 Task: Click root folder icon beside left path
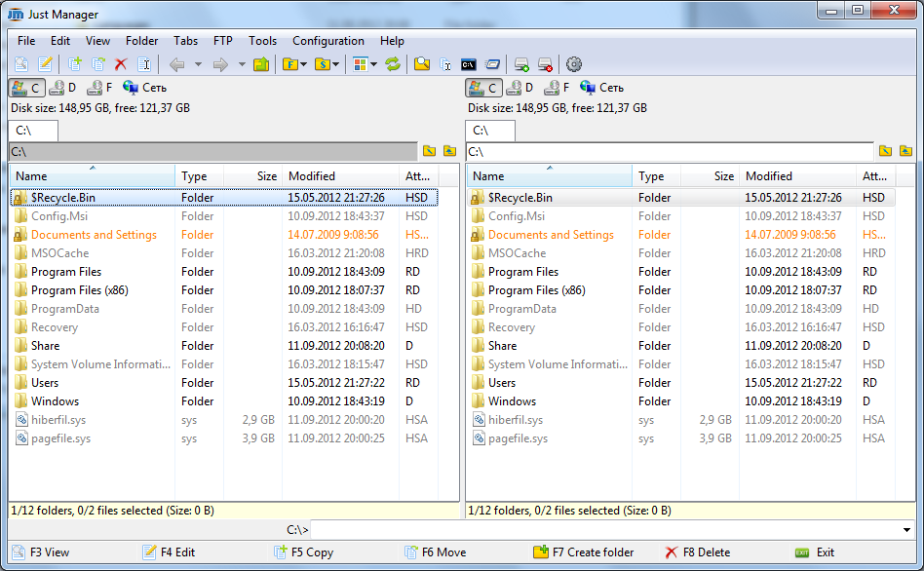click(x=430, y=151)
